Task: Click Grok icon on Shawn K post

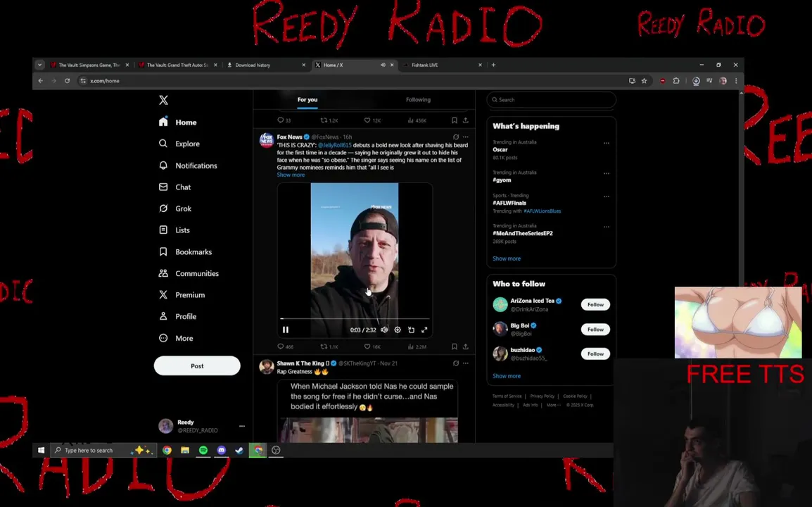Action: click(456, 363)
